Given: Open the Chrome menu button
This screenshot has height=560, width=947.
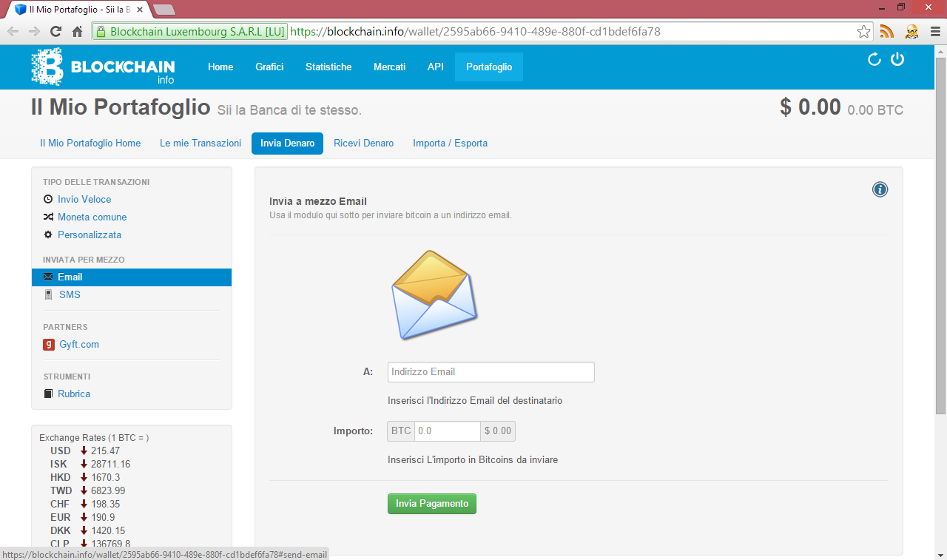Looking at the screenshot, I should point(934,32).
